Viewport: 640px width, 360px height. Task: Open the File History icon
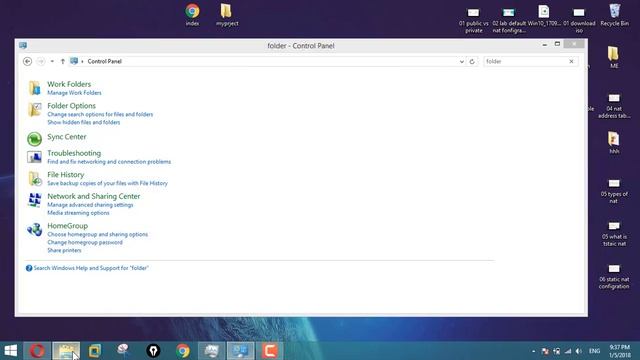tap(34, 178)
